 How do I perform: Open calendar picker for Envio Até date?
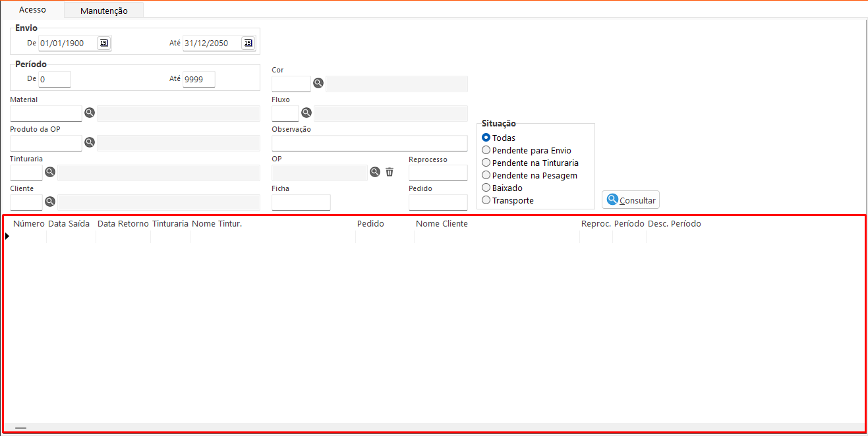248,43
